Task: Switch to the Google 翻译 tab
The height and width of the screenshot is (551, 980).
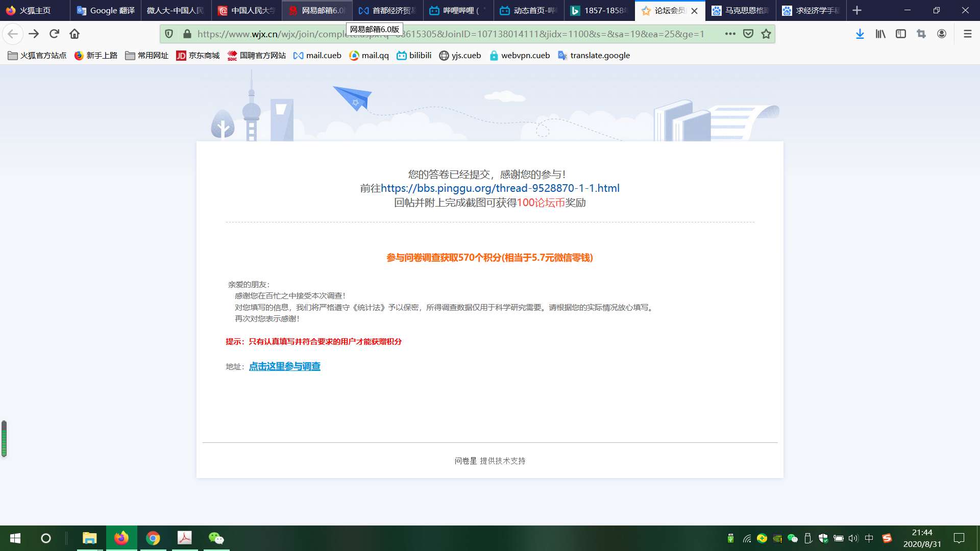Action: coord(106,10)
